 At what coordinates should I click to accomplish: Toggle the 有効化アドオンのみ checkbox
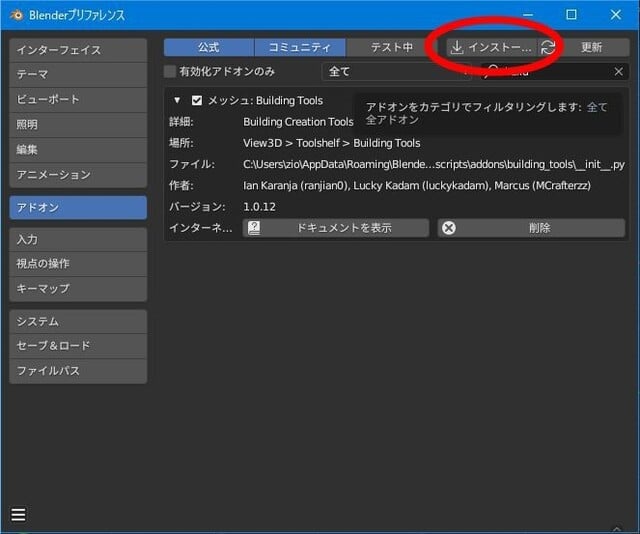click(x=171, y=72)
